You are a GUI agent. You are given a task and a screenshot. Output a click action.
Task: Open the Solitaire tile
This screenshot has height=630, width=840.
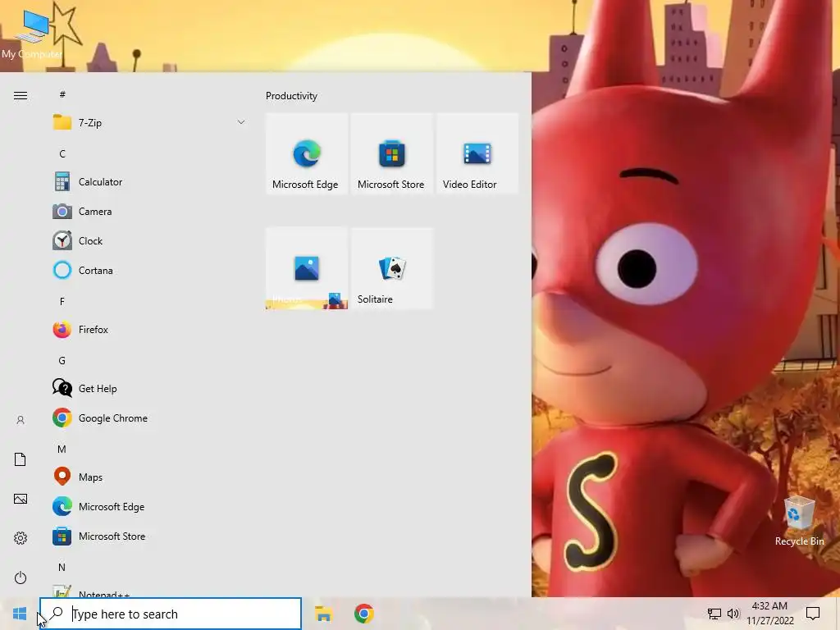pyautogui.click(x=391, y=268)
